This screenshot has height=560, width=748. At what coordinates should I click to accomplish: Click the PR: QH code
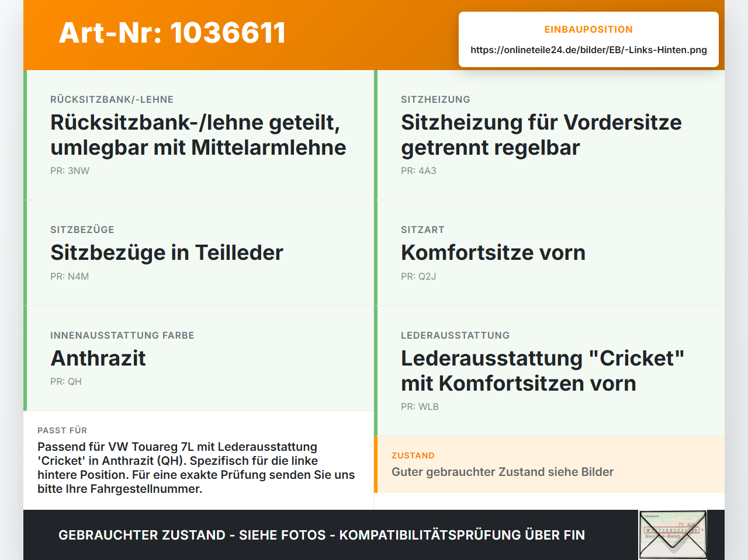point(66,382)
